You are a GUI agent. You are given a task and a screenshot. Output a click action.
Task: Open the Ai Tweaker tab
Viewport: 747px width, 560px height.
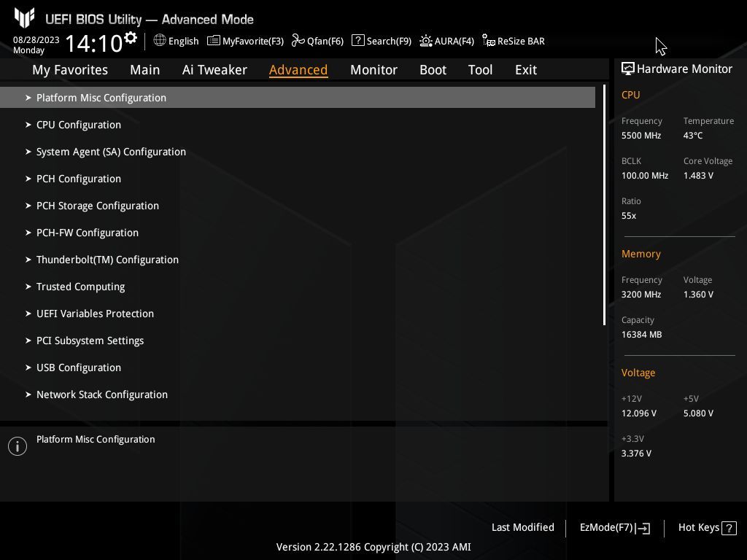(214, 70)
